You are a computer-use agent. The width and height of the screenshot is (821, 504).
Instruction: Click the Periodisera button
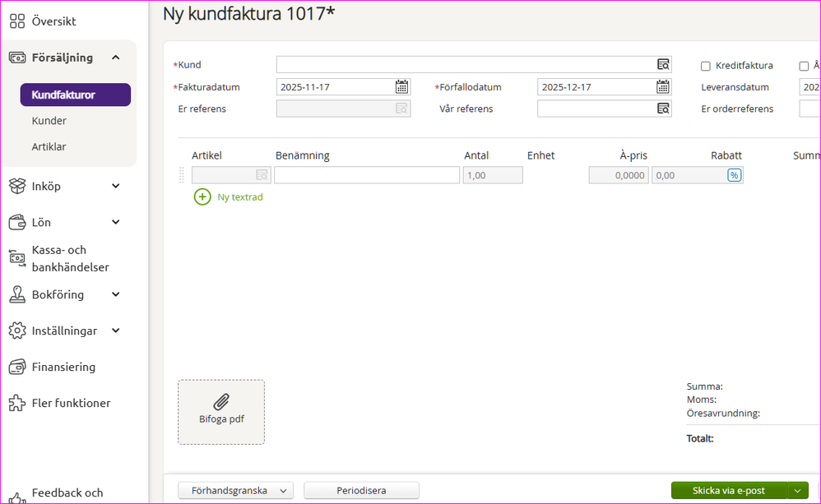[x=361, y=490]
